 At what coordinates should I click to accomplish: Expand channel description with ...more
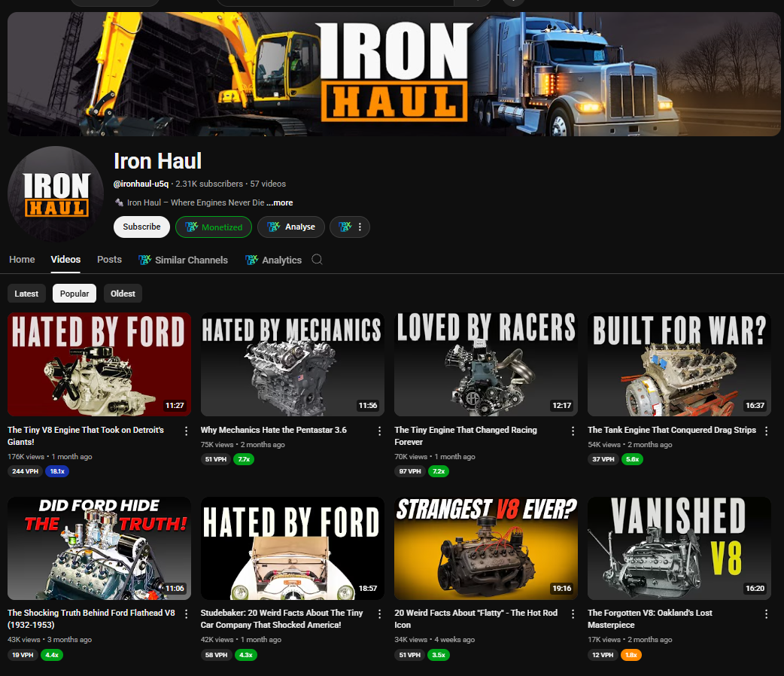(x=279, y=202)
